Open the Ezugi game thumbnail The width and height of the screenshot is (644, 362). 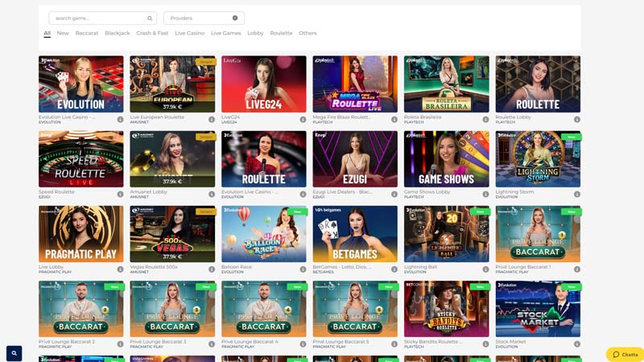click(355, 158)
